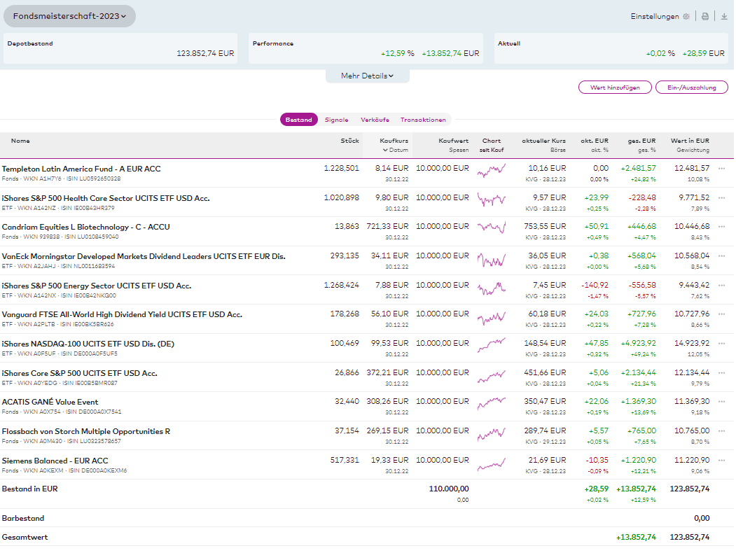Viewport: 736px width, 560px height.
Task: Click the print icon
Action: click(x=705, y=16)
